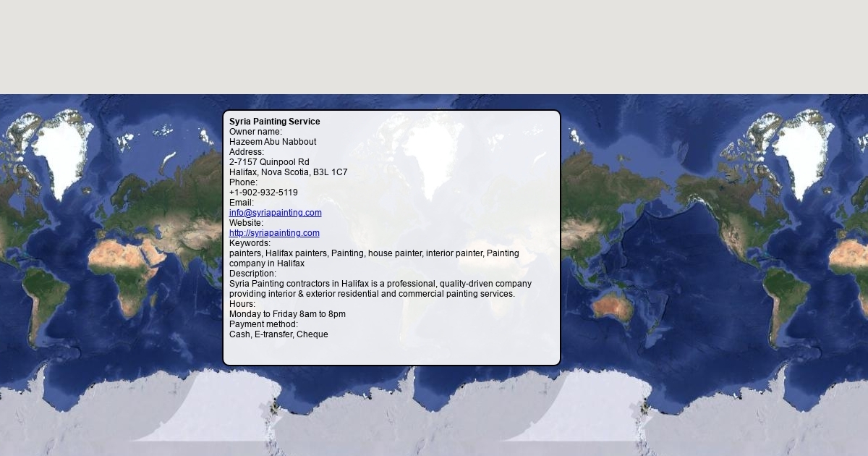This screenshot has width=868, height=456.
Task: Click the "Website:" label in info panel
Action: [x=246, y=223]
